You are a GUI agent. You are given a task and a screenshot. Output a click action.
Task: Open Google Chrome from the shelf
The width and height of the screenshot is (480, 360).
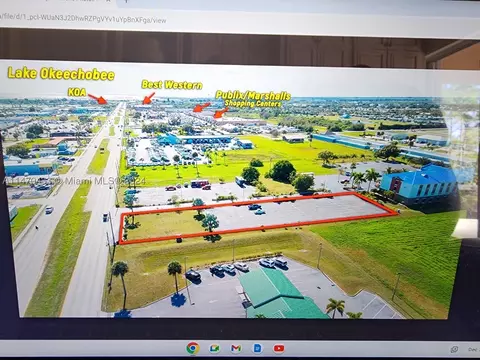point(193,348)
